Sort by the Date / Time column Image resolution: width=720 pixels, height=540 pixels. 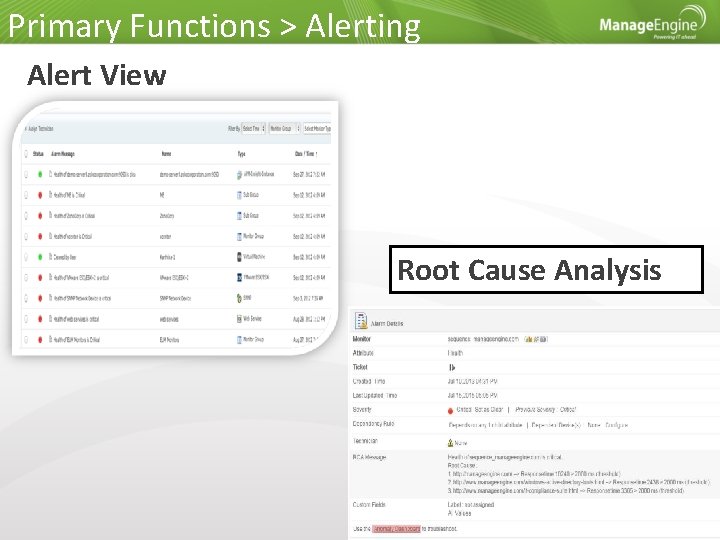pos(306,154)
